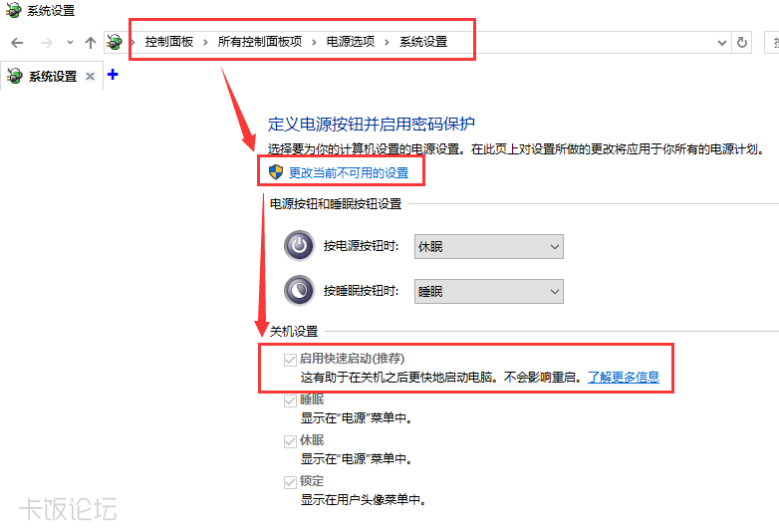Click the title bar window icon
The height and width of the screenshot is (532, 779).
(13, 10)
